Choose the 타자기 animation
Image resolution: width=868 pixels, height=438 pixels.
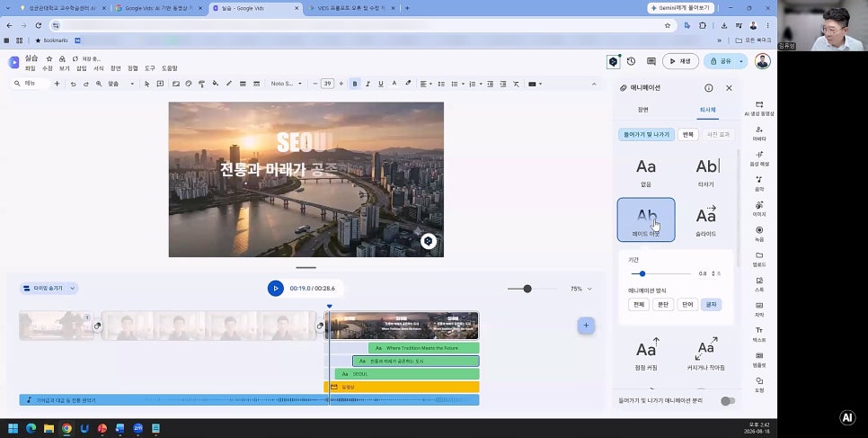[705, 173]
